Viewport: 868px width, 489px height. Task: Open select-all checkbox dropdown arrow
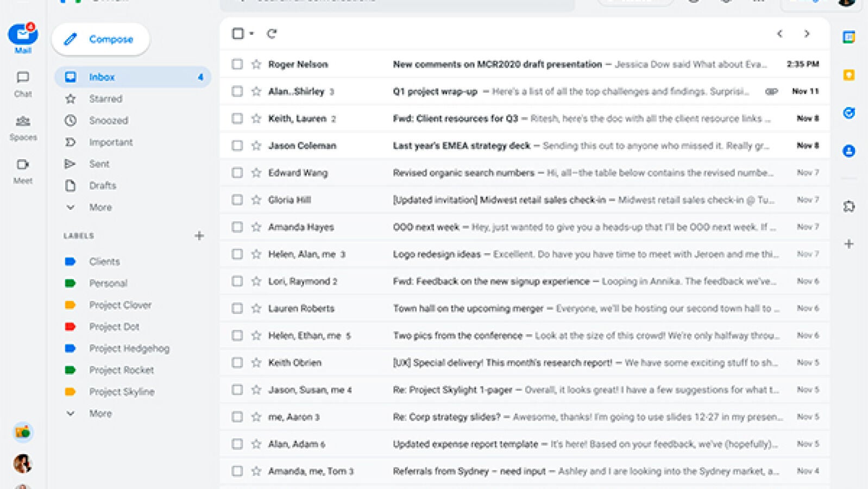point(251,34)
